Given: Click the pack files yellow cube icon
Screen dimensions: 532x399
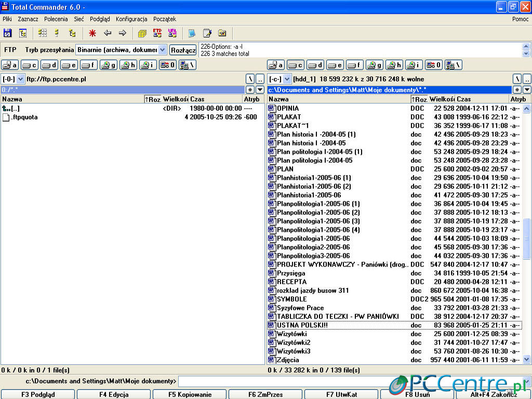Looking at the screenshot, I should point(142,33).
